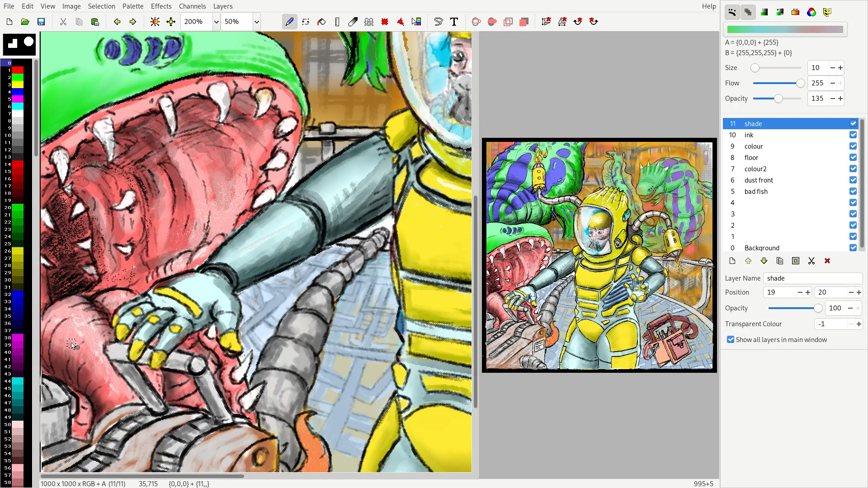This screenshot has height=488, width=868.
Task: Click the Text tool icon
Action: point(454,22)
